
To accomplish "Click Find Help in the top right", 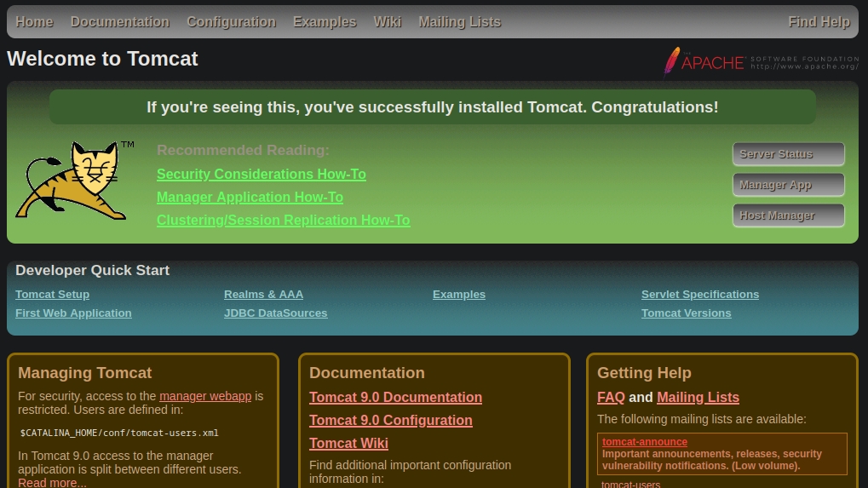I will click(x=819, y=22).
